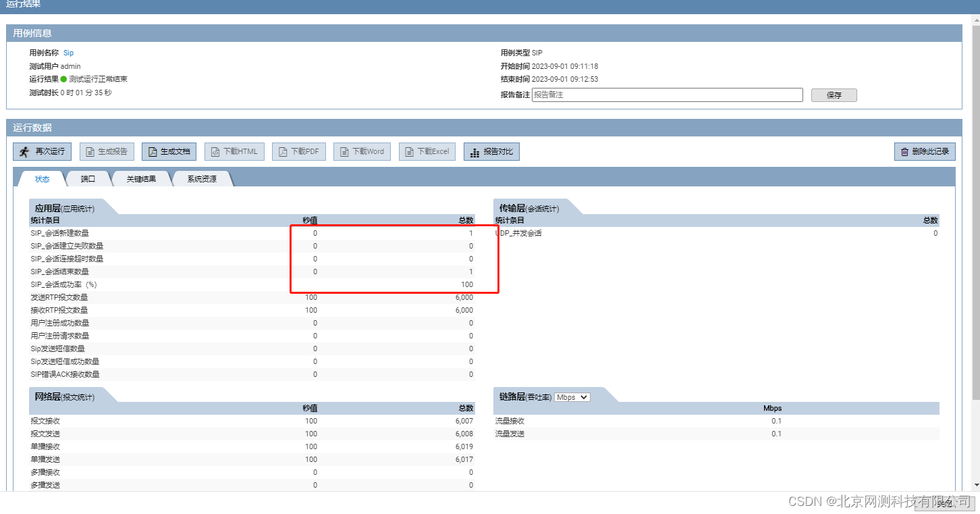Click the 网络层 section header
Screen dimensions: 980x514
(x=65, y=397)
